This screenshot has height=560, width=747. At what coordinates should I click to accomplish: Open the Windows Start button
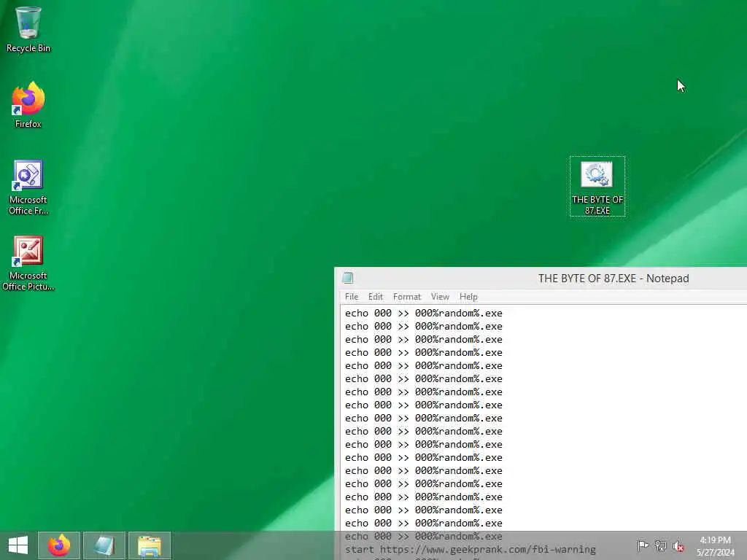[x=18, y=545]
